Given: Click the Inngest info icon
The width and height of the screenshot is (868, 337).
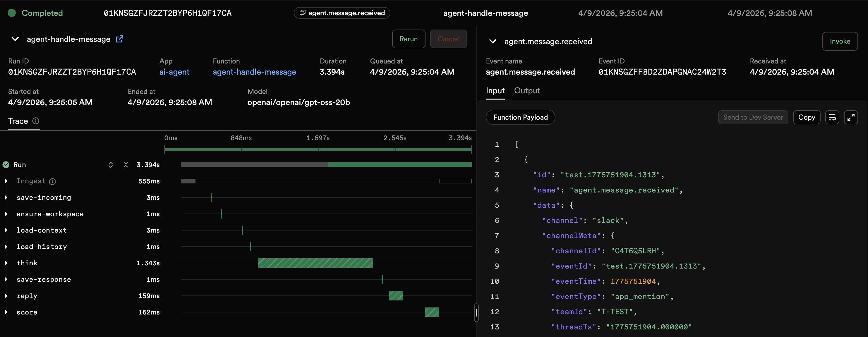Looking at the screenshot, I should [52, 181].
